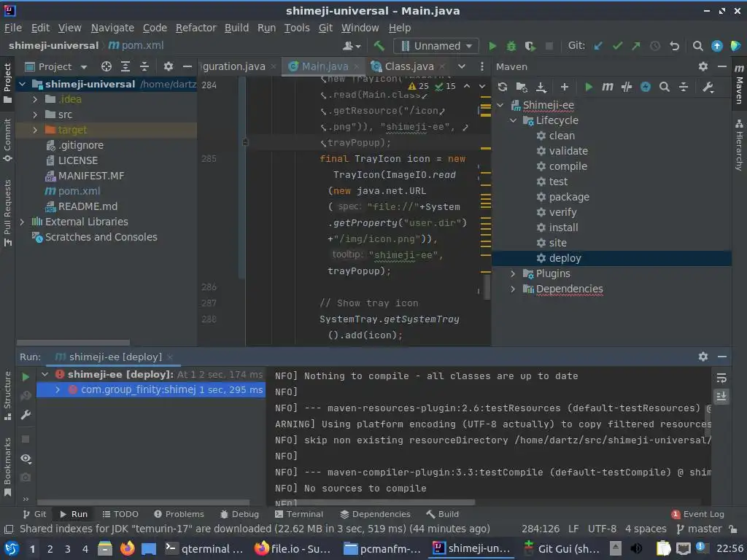Screen dimensions: 747x560
Task: Open Search Everywhere magnifier icon
Action: (697, 46)
